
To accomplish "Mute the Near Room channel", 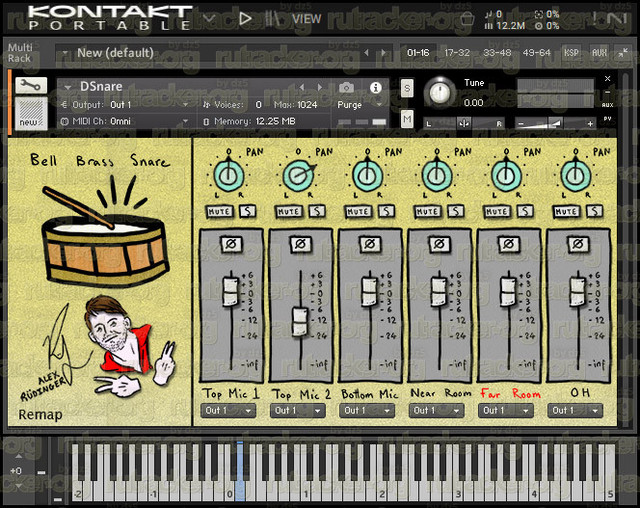I will click(427, 211).
